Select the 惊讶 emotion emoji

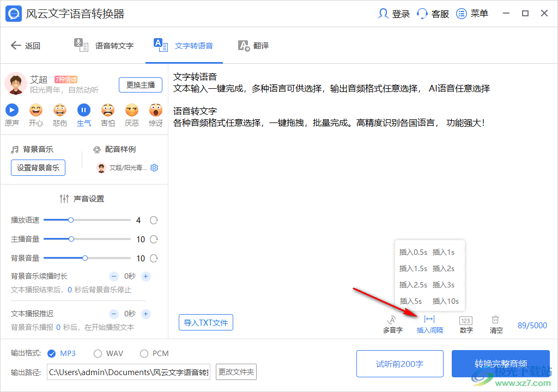click(x=156, y=111)
